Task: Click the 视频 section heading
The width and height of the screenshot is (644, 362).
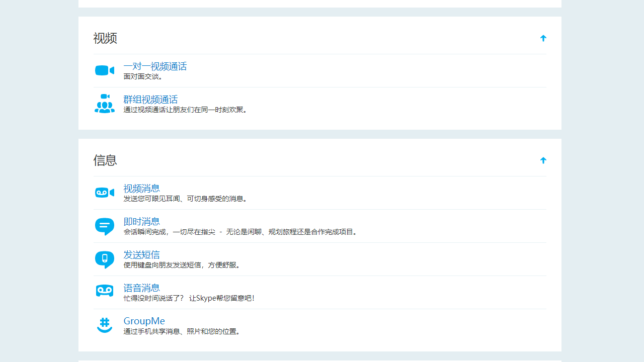Action: pyautogui.click(x=105, y=38)
